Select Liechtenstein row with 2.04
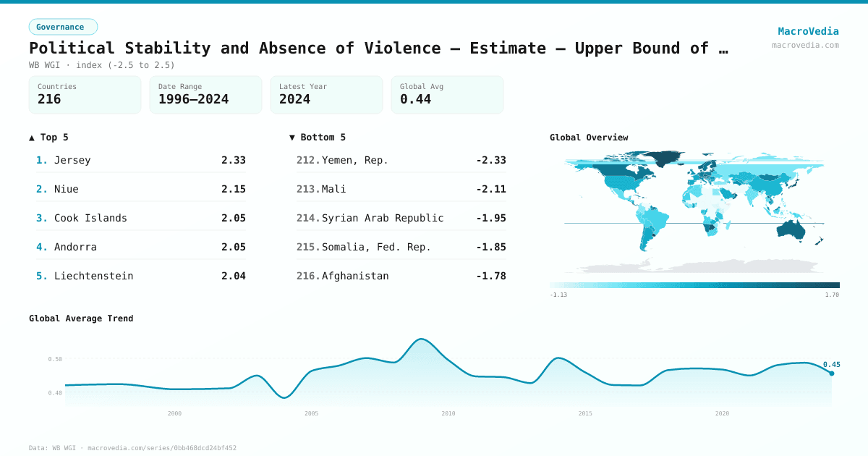The image size is (868, 456). pos(141,276)
